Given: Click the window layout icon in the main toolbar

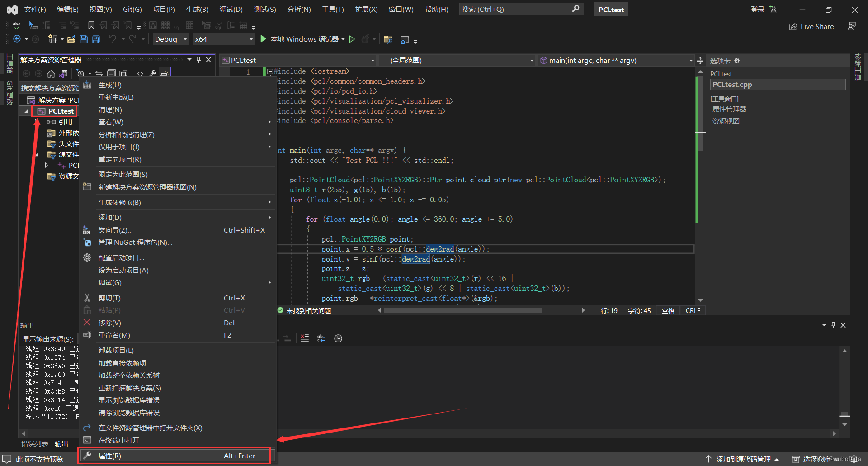Looking at the screenshot, I should (405, 39).
